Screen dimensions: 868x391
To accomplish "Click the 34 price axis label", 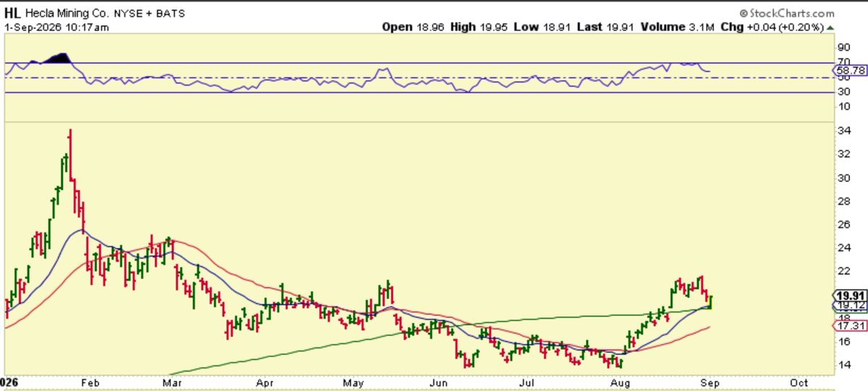I will pyautogui.click(x=843, y=131).
